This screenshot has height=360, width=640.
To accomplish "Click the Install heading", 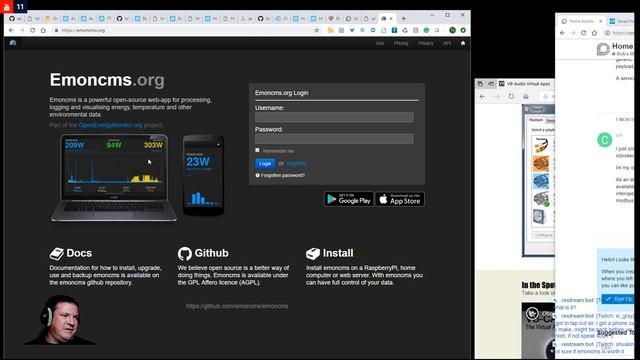I will coord(338,253).
